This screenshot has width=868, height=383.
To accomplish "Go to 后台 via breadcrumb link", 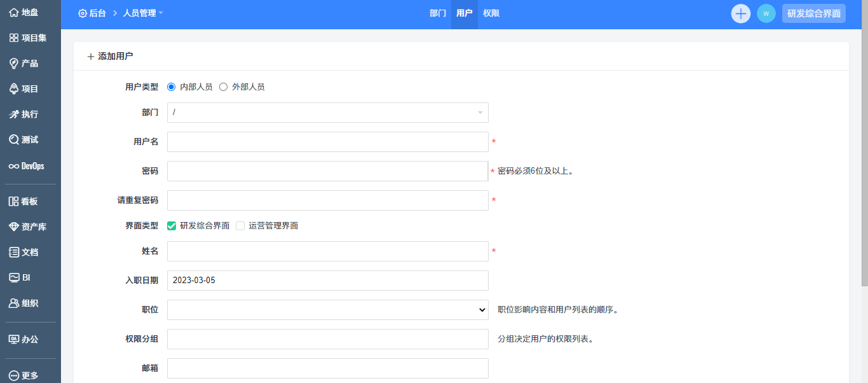I will pos(92,13).
